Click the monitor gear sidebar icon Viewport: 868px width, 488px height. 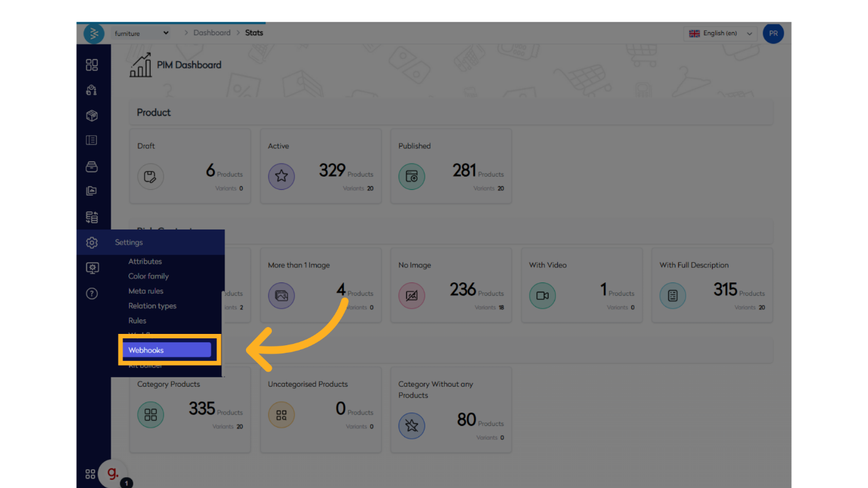[92, 269]
